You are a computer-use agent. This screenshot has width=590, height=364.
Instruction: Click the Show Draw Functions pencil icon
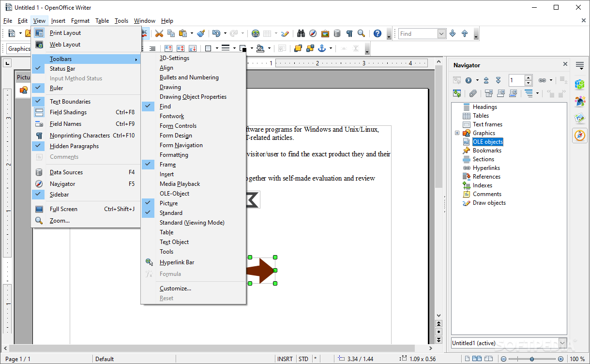click(285, 33)
